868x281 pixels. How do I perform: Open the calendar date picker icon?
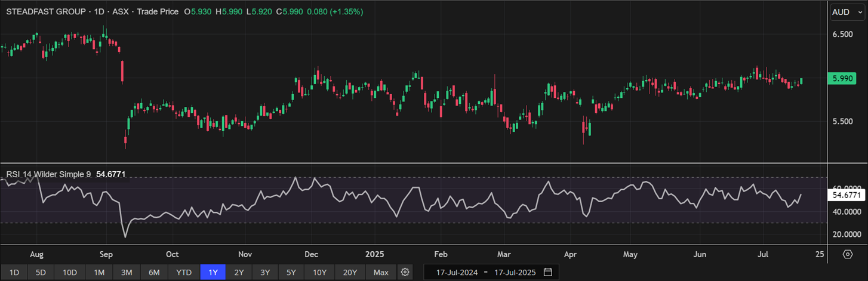coord(547,273)
